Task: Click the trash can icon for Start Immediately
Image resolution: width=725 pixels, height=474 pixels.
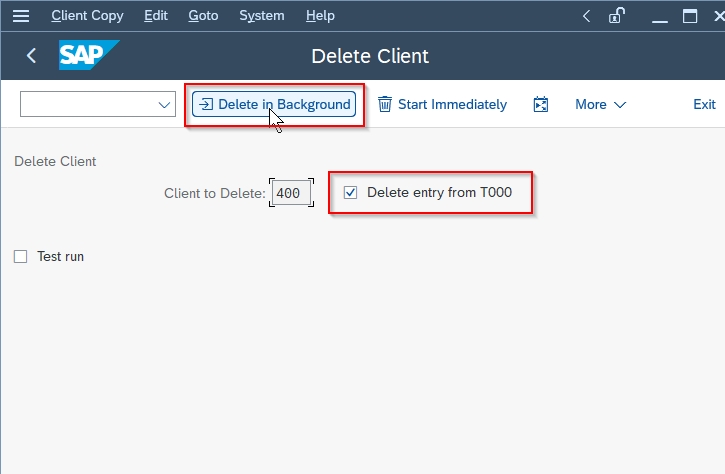Action: pos(385,105)
